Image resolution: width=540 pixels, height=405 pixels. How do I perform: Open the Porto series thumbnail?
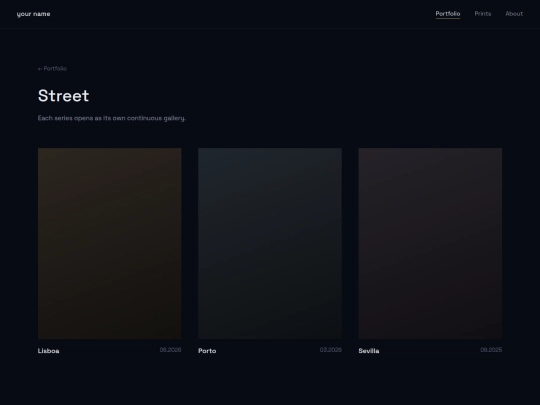click(x=270, y=243)
